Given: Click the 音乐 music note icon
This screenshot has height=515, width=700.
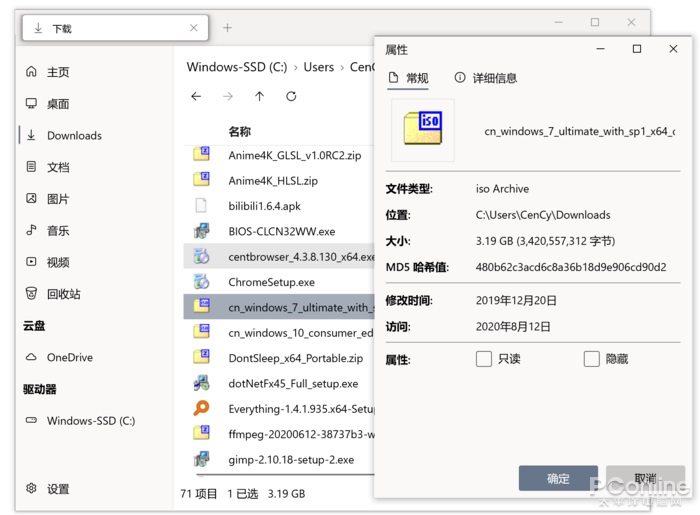Looking at the screenshot, I should [31, 230].
